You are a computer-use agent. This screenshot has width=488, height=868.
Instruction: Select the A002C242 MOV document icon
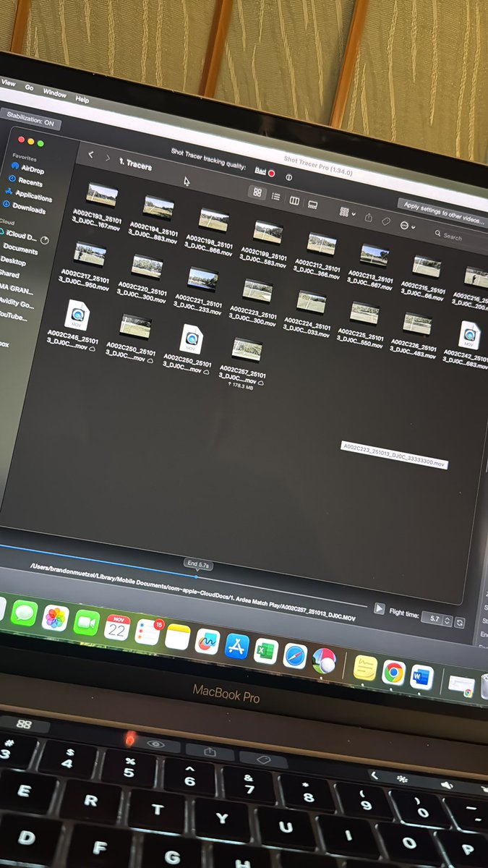[x=469, y=336]
